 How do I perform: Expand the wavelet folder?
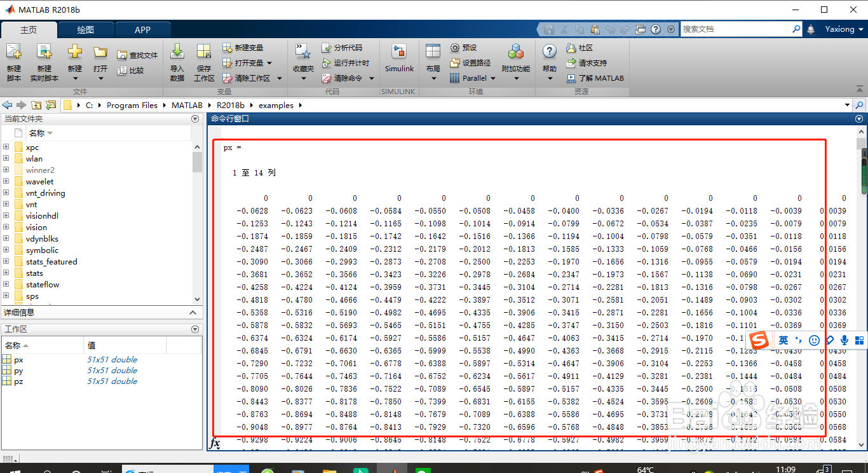6,181
